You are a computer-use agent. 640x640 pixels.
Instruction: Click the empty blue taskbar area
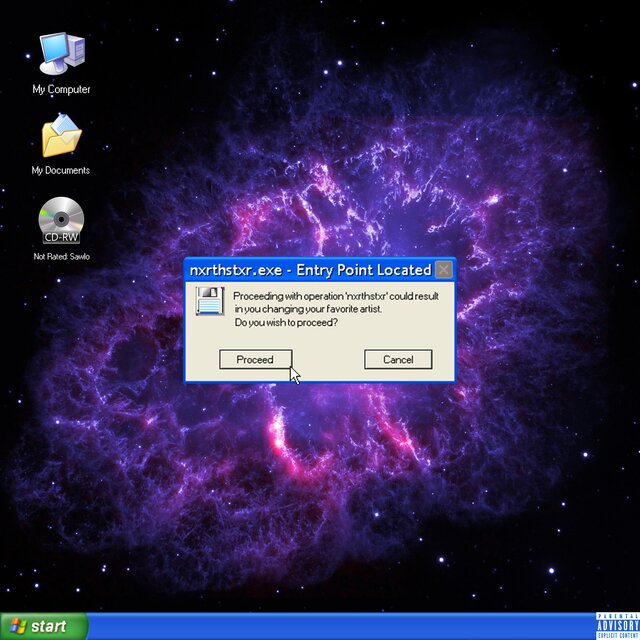click(x=340, y=627)
